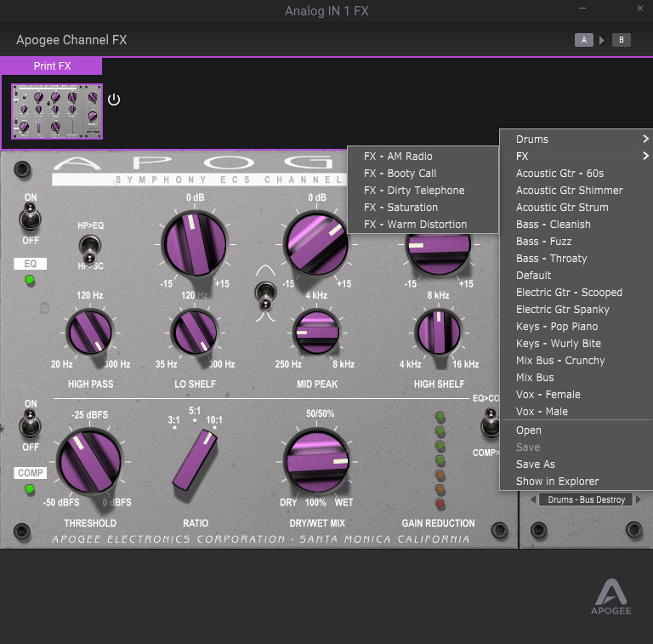This screenshot has height=644, width=653.
Task: Choose FX - Saturation preset
Action: pyautogui.click(x=423, y=208)
